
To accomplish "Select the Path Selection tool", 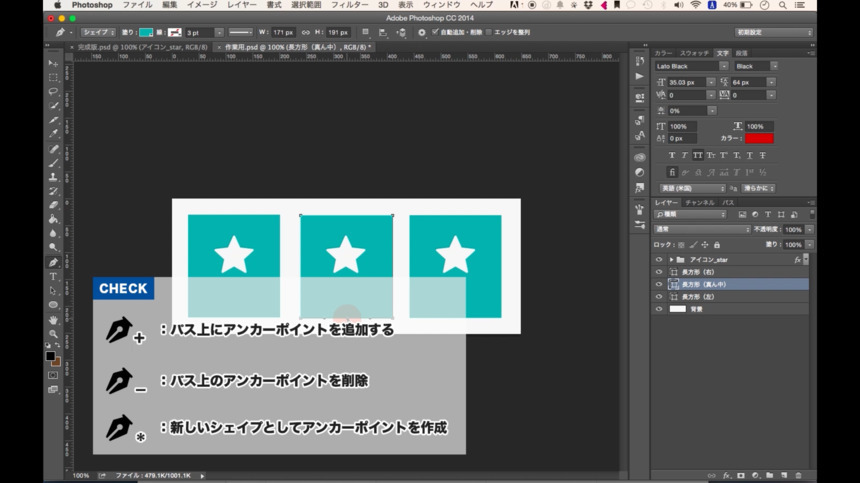I will click(x=53, y=291).
